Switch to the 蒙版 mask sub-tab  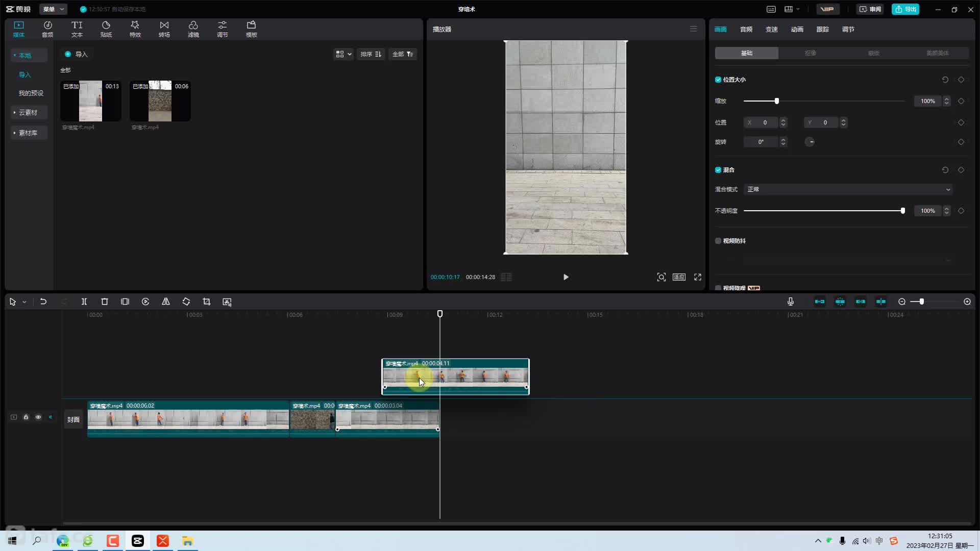click(874, 53)
